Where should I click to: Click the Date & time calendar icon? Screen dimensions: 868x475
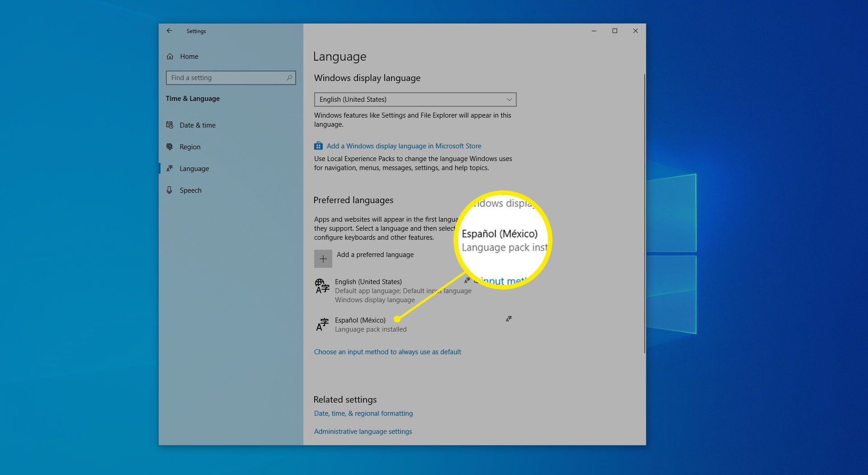pos(170,125)
